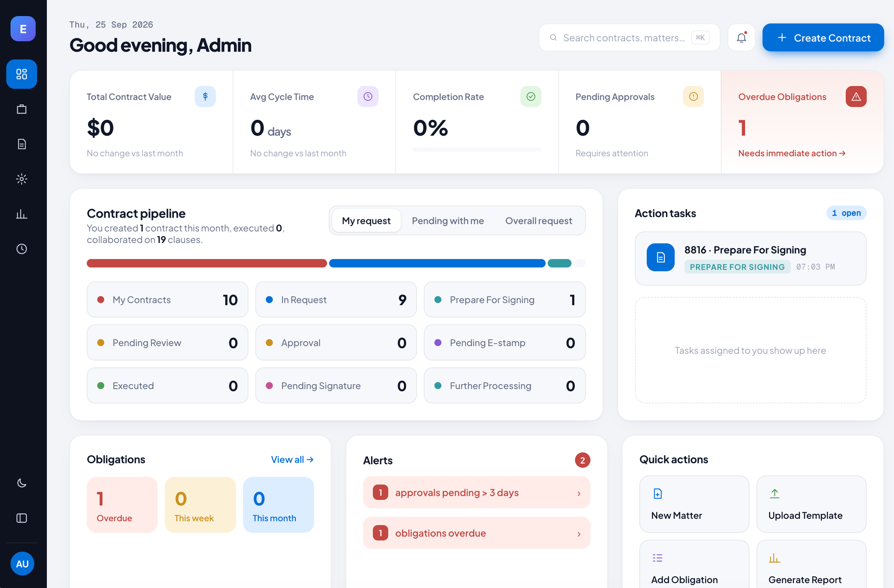Screen dimensions: 894x588
Task: Collapse the sidebar with the panel icon
Action: pos(21,518)
